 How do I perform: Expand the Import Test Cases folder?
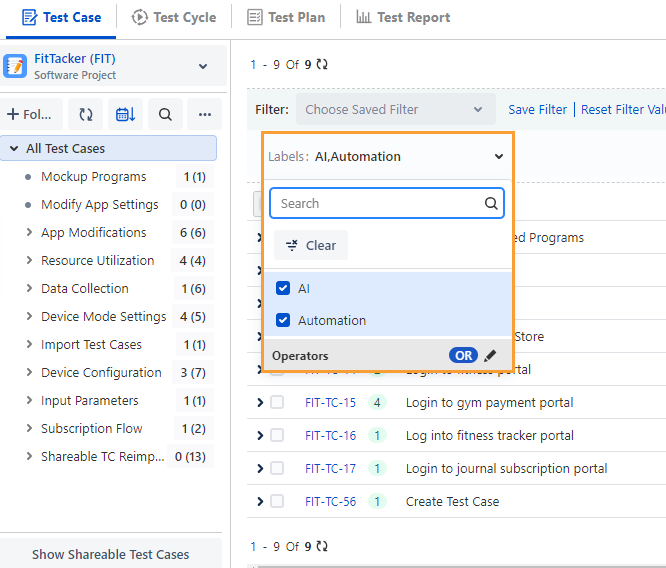[x=29, y=345]
